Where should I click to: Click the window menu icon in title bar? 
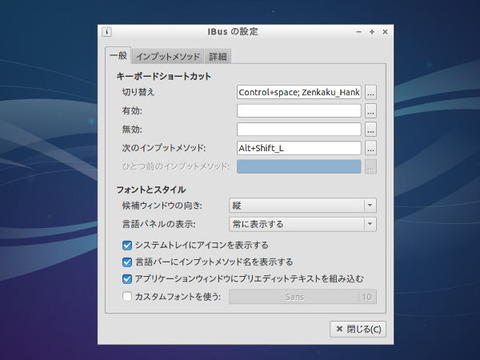(x=107, y=32)
